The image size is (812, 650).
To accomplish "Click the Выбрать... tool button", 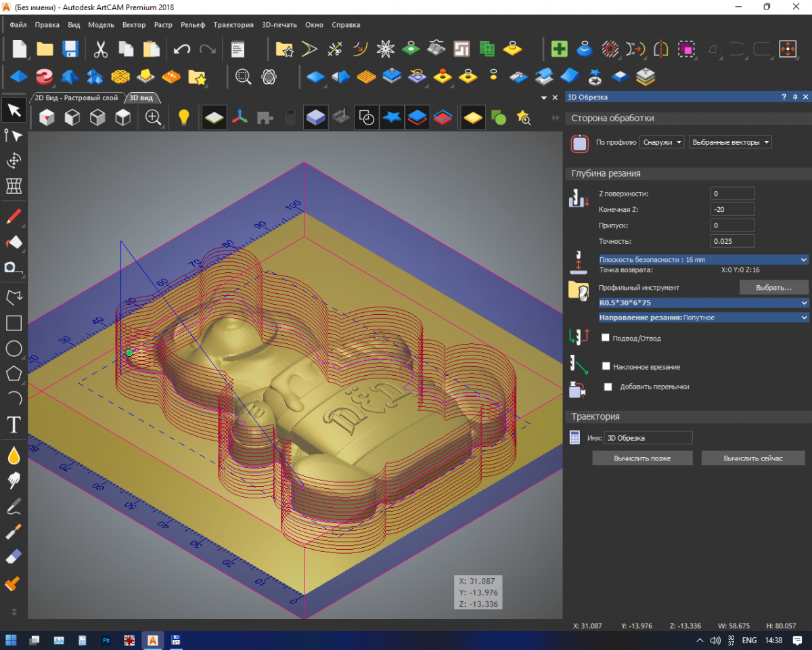I will click(x=774, y=288).
